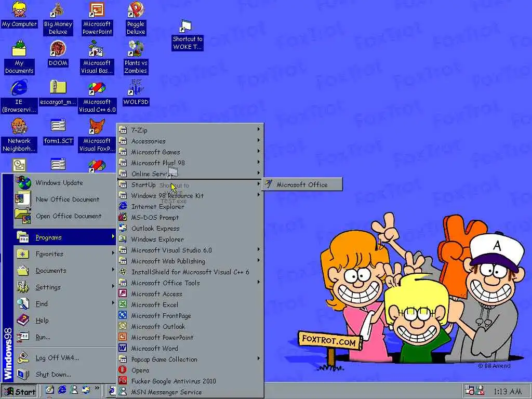The height and width of the screenshot is (399, 532).
Task: Open Windows Explorer from Programs
Action: coord(190,239)
